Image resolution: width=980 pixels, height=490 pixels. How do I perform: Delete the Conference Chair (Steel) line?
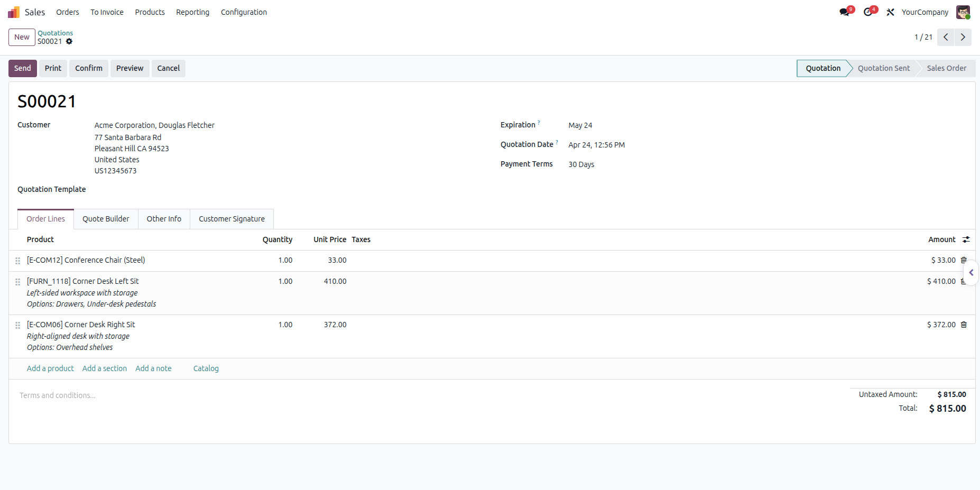pos(964,260)
